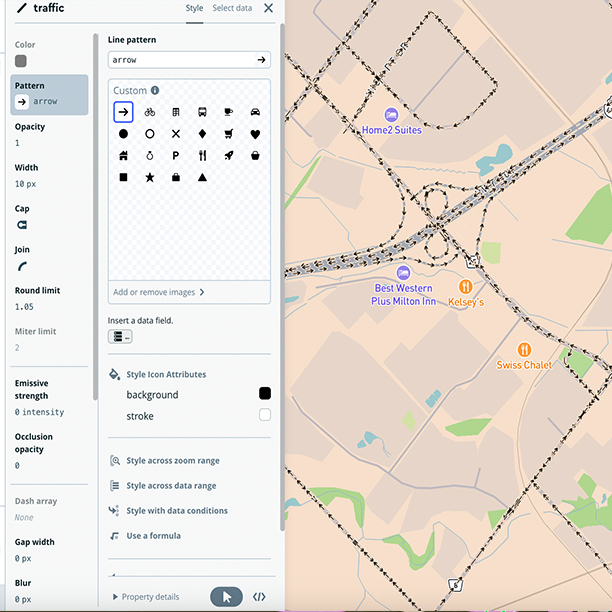Viewport: 612px width, 612px height.
Task: Select the hollow circle pattern icon
Action: [149, 134]
